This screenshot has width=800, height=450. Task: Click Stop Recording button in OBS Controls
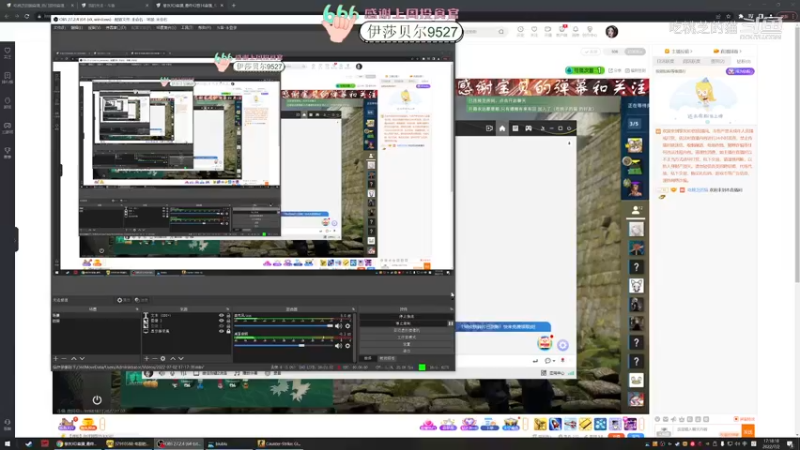point(403,323)
